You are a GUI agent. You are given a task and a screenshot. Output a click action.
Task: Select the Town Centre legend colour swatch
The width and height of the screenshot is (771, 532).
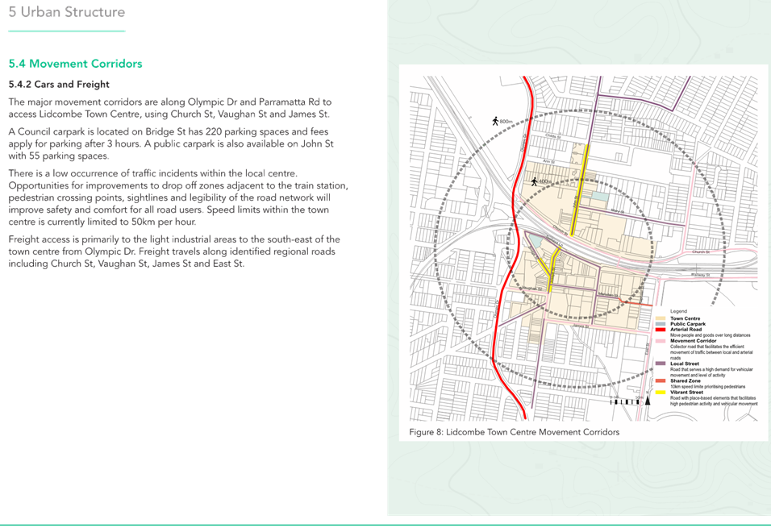tap(661, 318)
